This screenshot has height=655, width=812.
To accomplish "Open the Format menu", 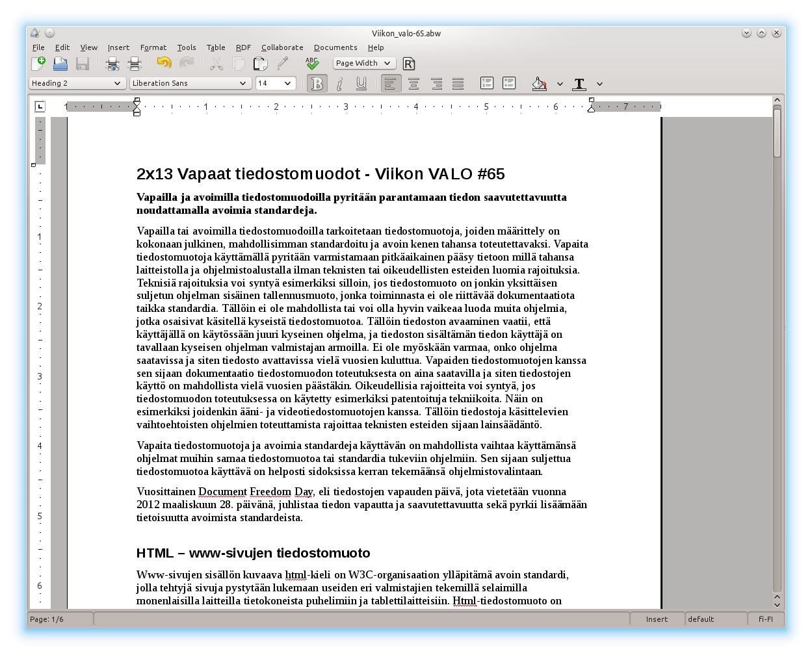I will [153, 47].
